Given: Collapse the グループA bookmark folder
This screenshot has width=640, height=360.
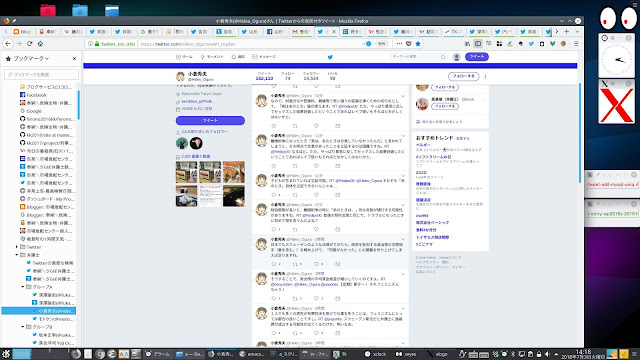Looking at the screenshot, I should (23, 287).
